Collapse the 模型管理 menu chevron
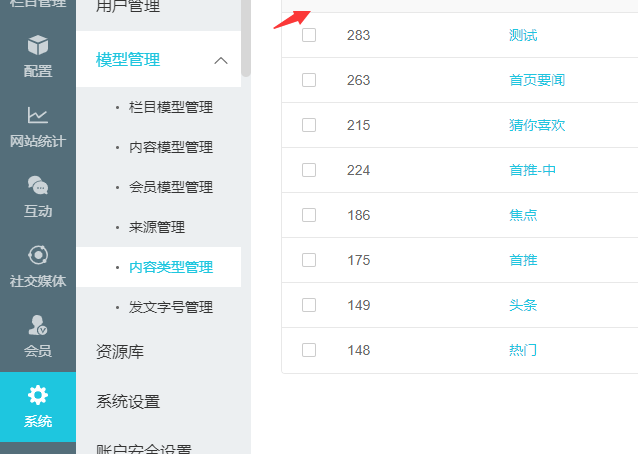 (221, 60)
